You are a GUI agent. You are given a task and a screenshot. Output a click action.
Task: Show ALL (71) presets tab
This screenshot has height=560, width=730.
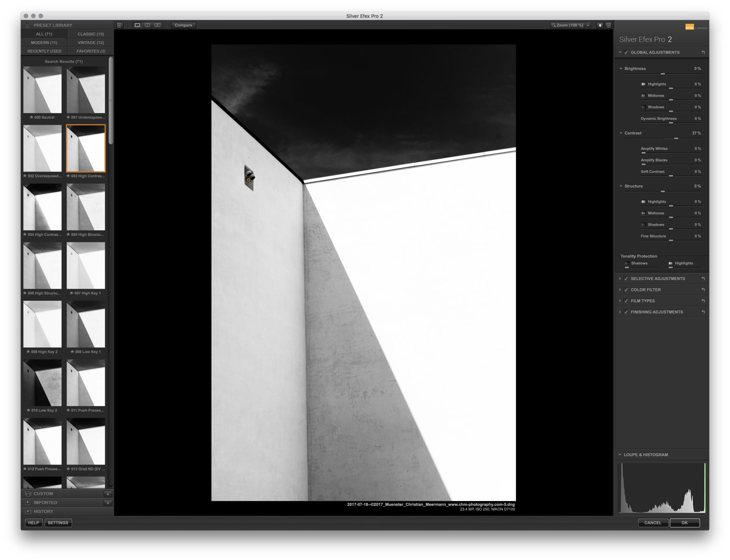pyautogui.click(x=44, y=34)
